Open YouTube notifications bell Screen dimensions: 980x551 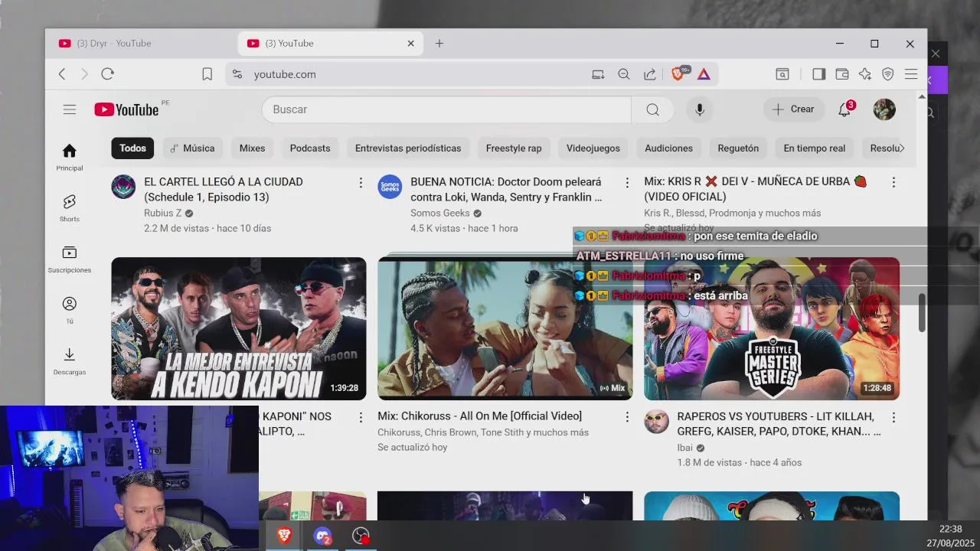tap(844, 109)
